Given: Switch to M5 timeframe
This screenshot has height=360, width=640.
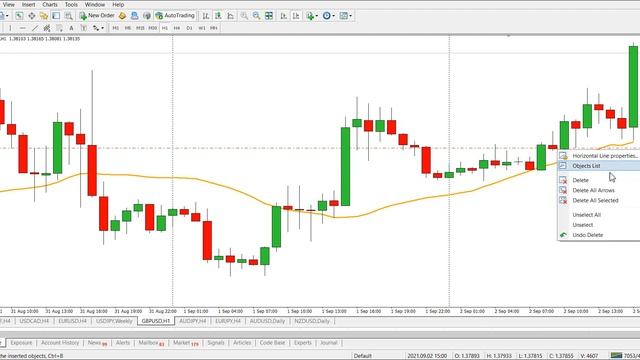Looking at the screenshot, I should pyautogui.click(x=128, y=28).
